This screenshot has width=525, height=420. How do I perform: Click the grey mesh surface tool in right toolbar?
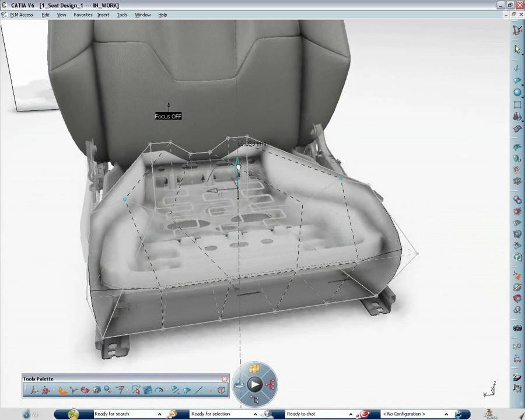click(x=517, y=128)
